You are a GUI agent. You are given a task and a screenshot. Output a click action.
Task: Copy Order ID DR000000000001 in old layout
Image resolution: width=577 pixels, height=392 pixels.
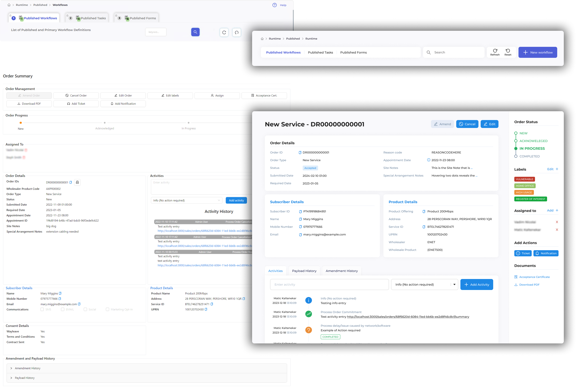71,182
